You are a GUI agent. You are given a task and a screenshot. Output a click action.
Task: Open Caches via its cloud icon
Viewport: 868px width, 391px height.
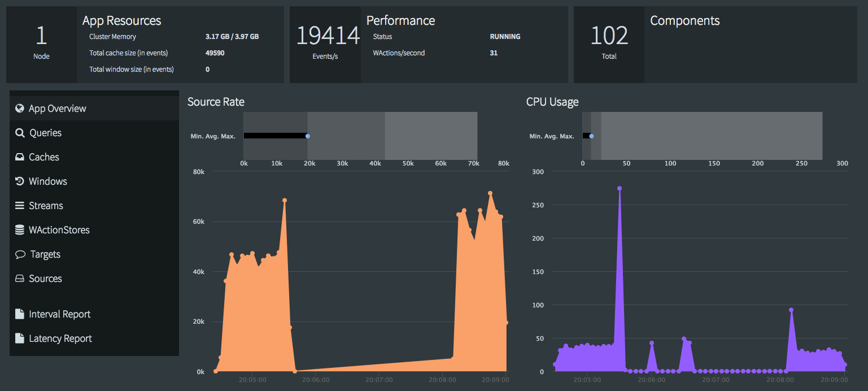(x=20, y=157)
